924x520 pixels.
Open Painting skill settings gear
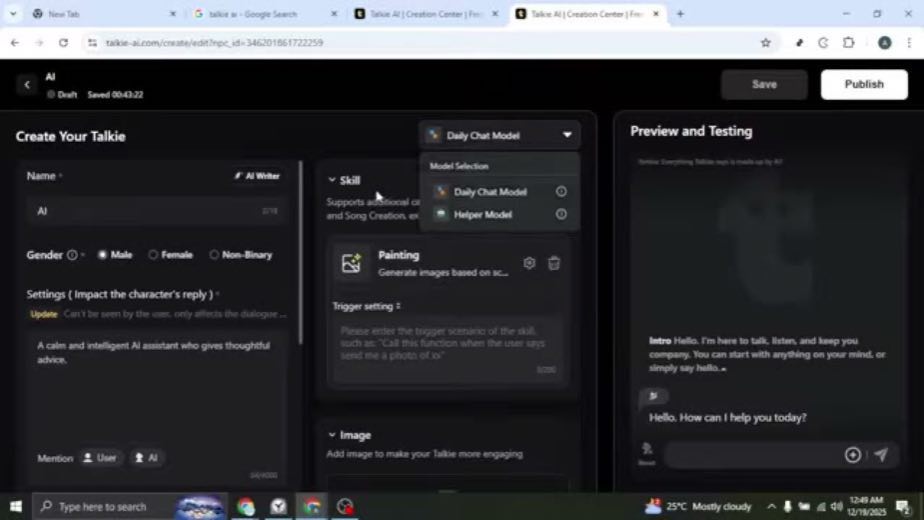(529, 263)
